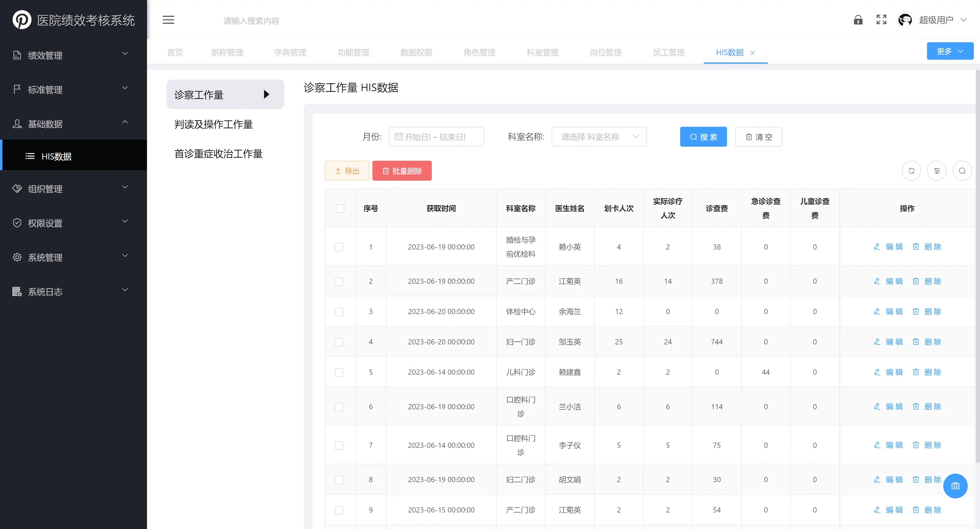Image resolution: width=980 pixels, height=529 pixels.
Task: Click the 绩效管理 document icon
Action: pyautogui.click(x=17, y=55)
